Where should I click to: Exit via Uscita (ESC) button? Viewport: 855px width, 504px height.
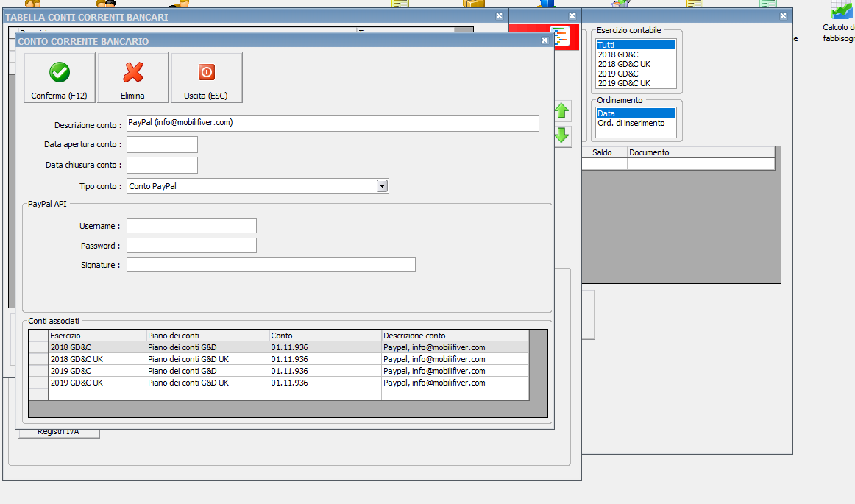pyautogui.click(x=207, y=77)
